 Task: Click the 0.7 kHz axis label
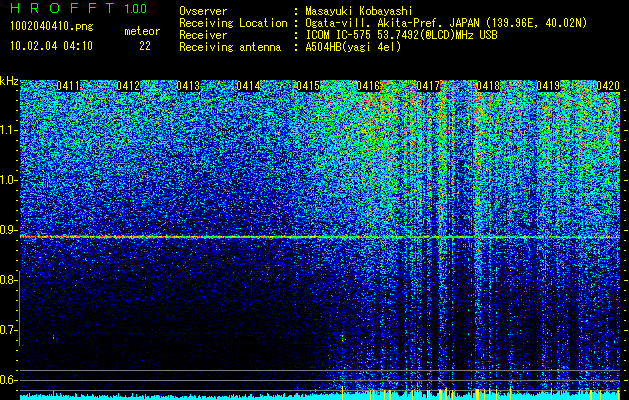8,330
